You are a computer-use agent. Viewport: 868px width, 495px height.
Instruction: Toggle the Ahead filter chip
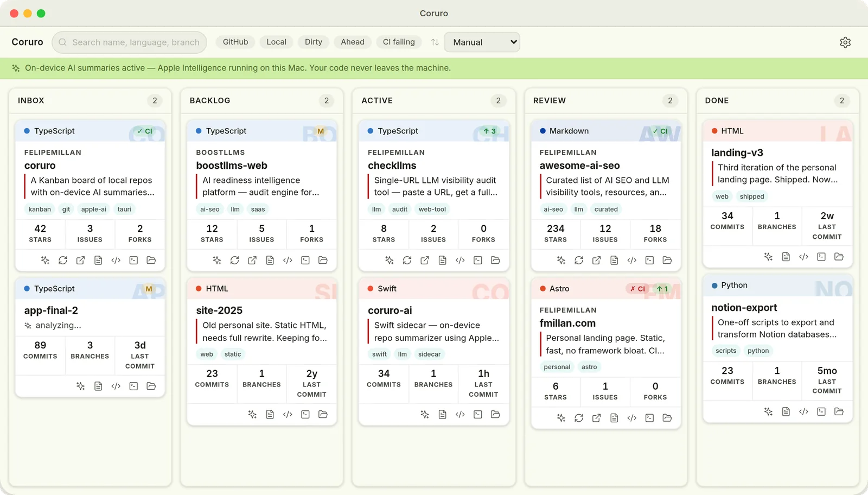353,42
